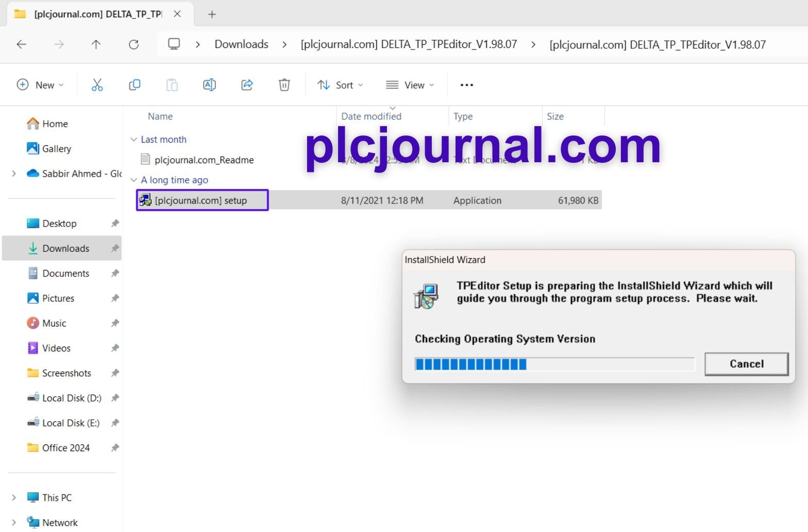Collapse the A long time ago group

[x=134, y=180]
